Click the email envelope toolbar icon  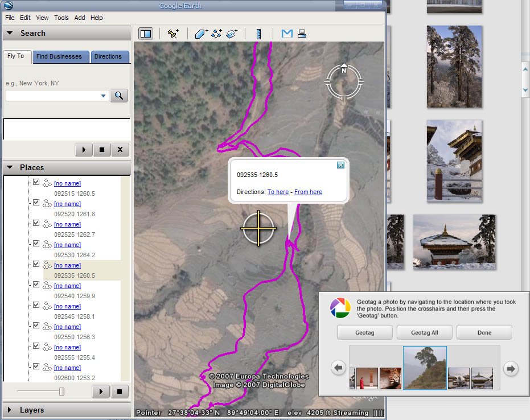tap(287, 34)
